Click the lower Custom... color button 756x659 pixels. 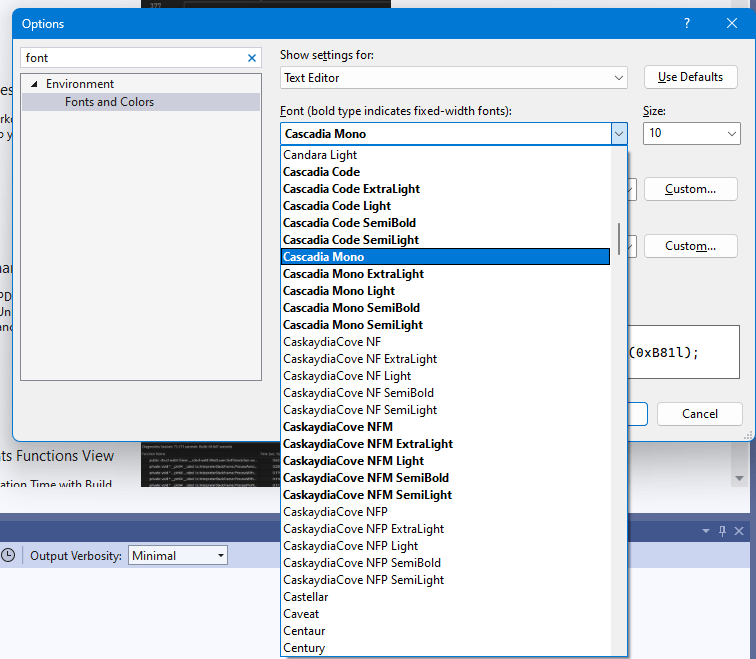click(x=690, y=246)
